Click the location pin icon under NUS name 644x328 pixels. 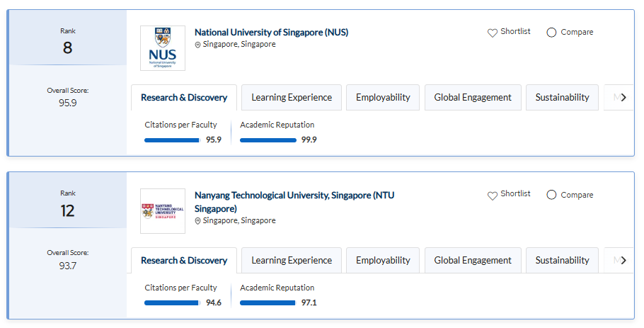(x=197, y=45)
